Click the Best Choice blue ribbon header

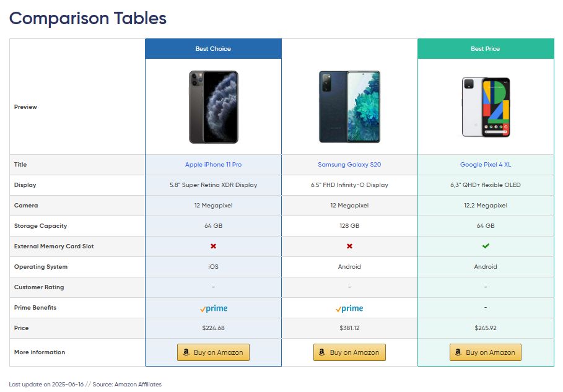pos(213,49)
